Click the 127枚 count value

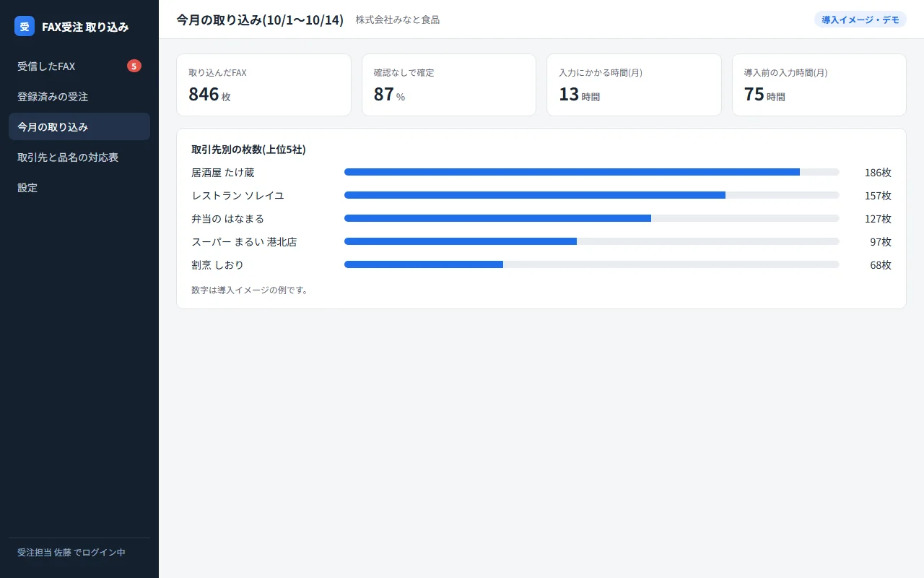click(878, 219)
